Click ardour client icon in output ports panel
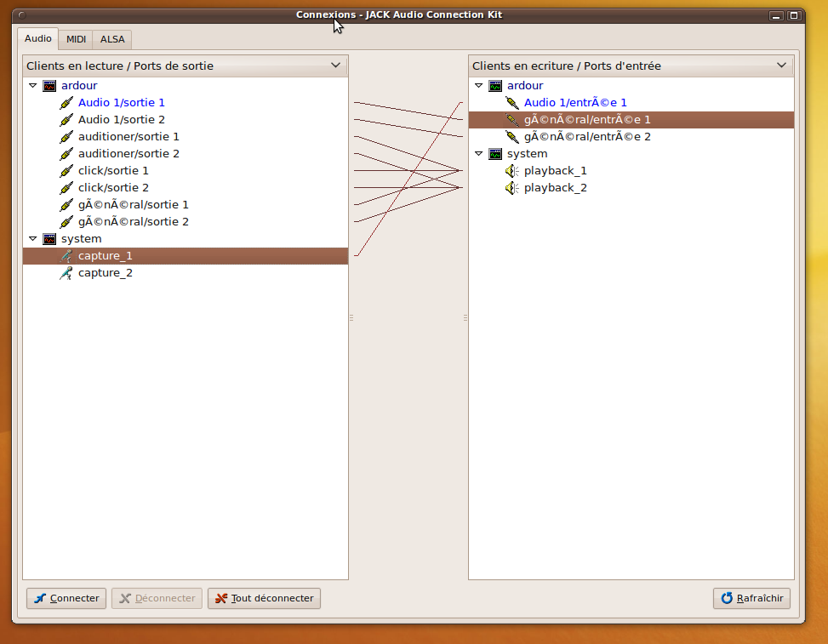The width and height of the screenshot is (828, 644). click(49, 86)
